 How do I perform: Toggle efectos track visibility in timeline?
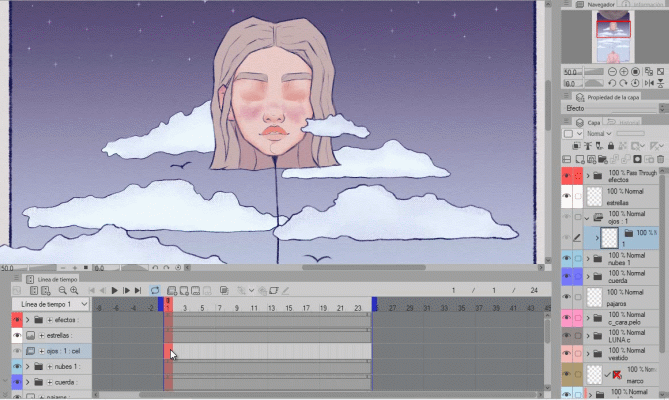(x=17, y=320)
